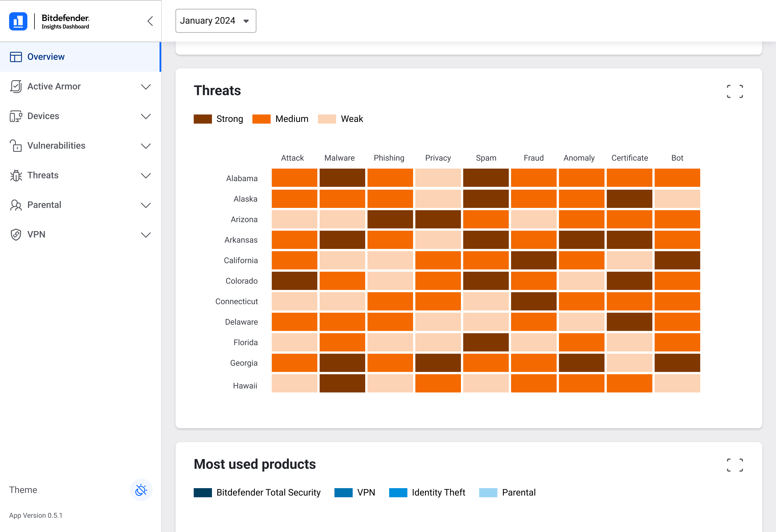Expand Most used products chart fullscreen
The image size is (776, 532).
tap(735, 465)
